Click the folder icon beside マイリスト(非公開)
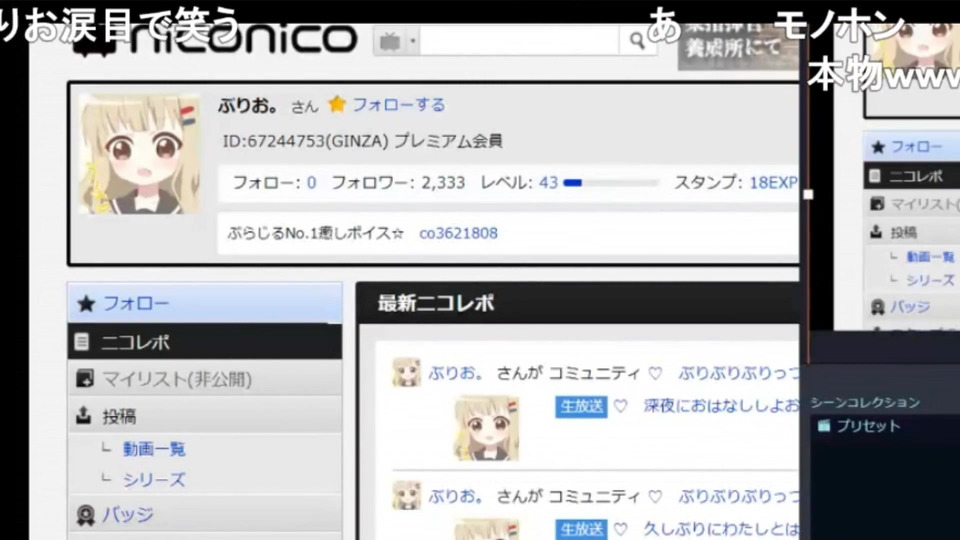 pyautogui.click(x=84, y=378)
